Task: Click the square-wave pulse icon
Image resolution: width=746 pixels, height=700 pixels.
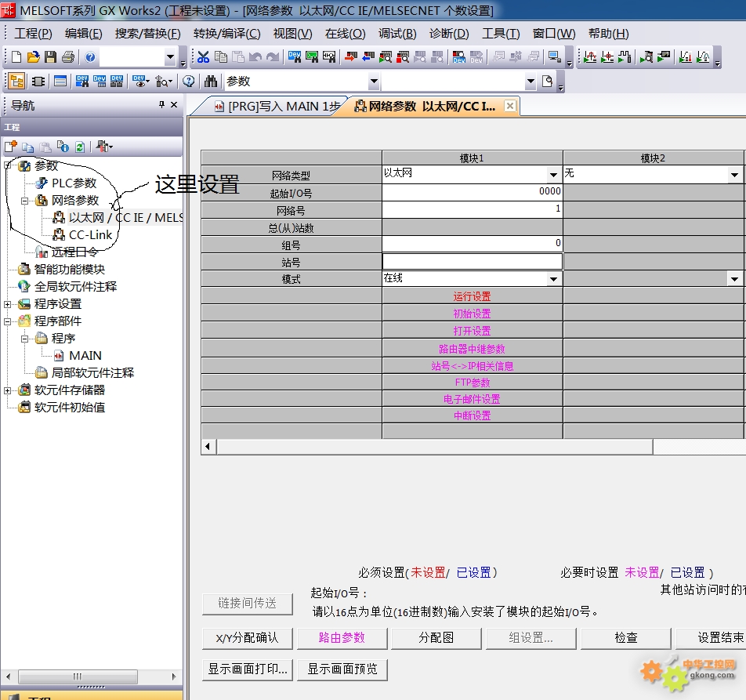Action: 625,57
